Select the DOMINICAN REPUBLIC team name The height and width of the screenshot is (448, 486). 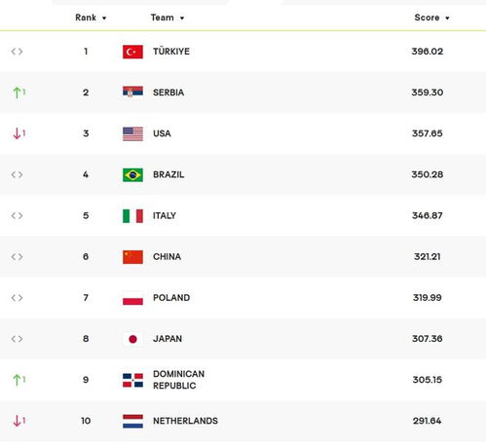point(178,380)
